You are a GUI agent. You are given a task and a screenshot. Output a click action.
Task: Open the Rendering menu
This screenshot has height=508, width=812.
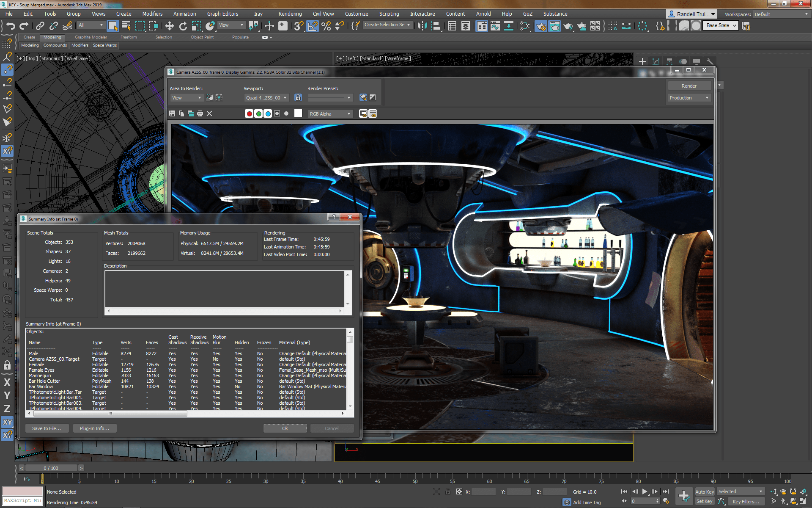[x=290, y=14]
